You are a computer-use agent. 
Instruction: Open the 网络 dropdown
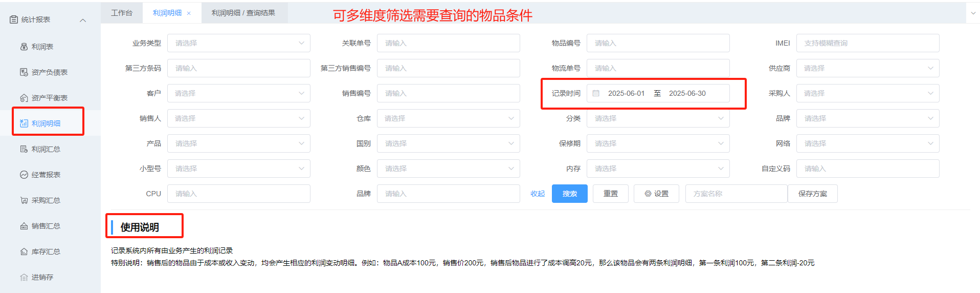(x=868, y=143)
